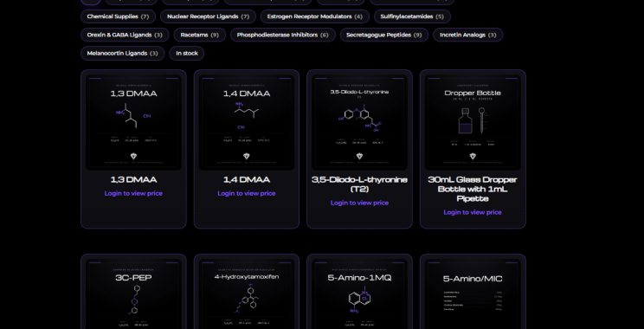The width and height of the screenshot is (644, 329).
Task: Click Login to view price under Dropper Bottle
Action: 473,212
